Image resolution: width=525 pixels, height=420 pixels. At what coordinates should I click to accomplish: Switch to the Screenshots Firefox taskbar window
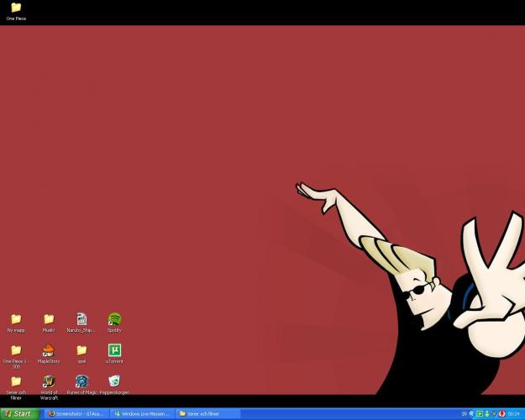click(76, 413)
